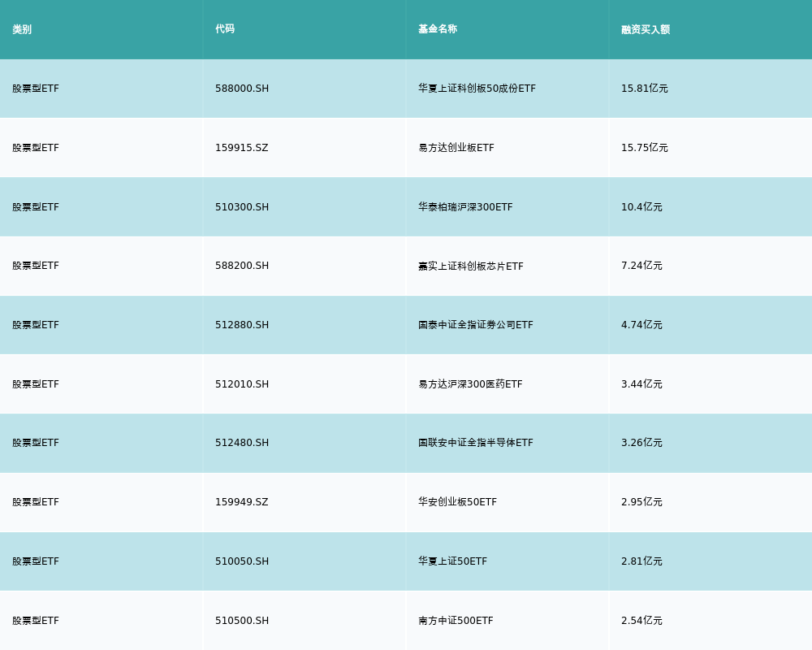Click 股票型ETF in the 159949.SZ row
This screenshot has width=812, height=650.
[x=36, y=502]
